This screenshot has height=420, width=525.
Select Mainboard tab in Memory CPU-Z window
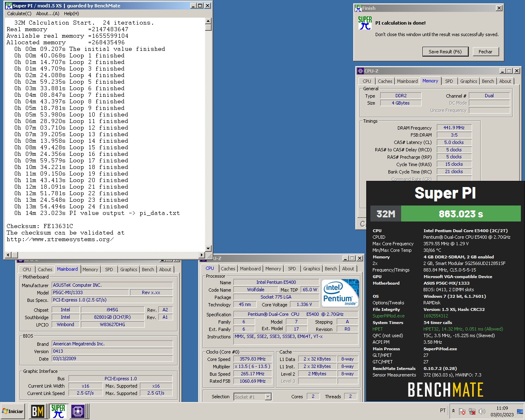coord(407,81)
